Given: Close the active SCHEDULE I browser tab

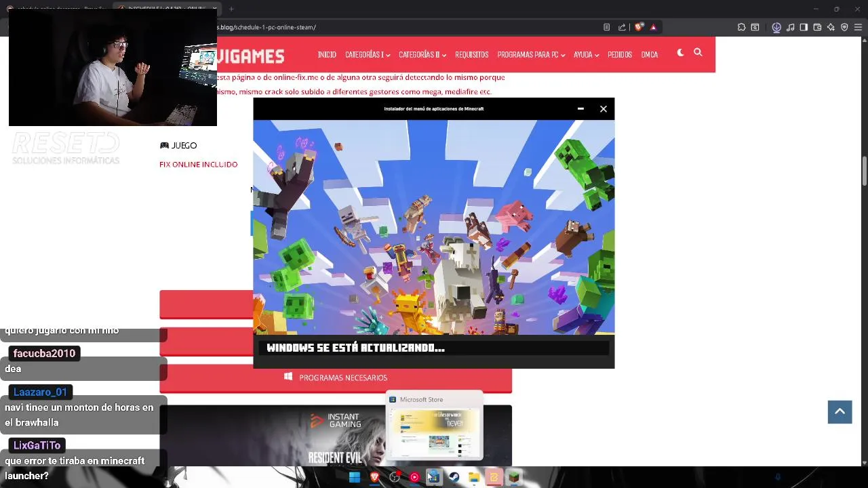Looking at the screenshot, I should coord(214,9).
